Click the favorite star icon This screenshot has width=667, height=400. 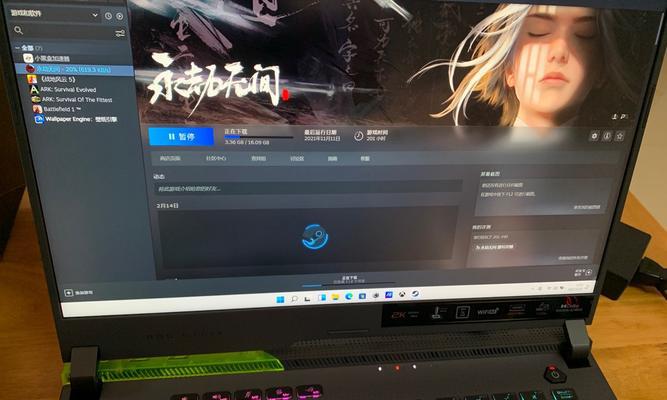pos(620,136)
